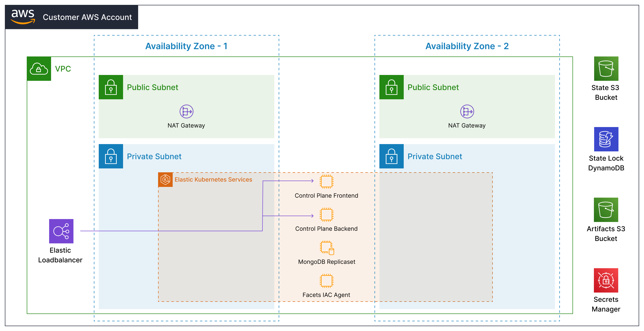Select the Artifacts S3 Bucket label
Viewport: 644px width, 331px height.
pyautogui.click(x=606, y=234)
